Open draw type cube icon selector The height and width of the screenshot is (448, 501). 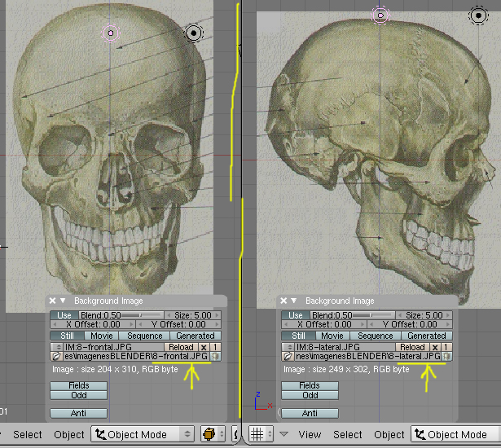tap(213, 434)
